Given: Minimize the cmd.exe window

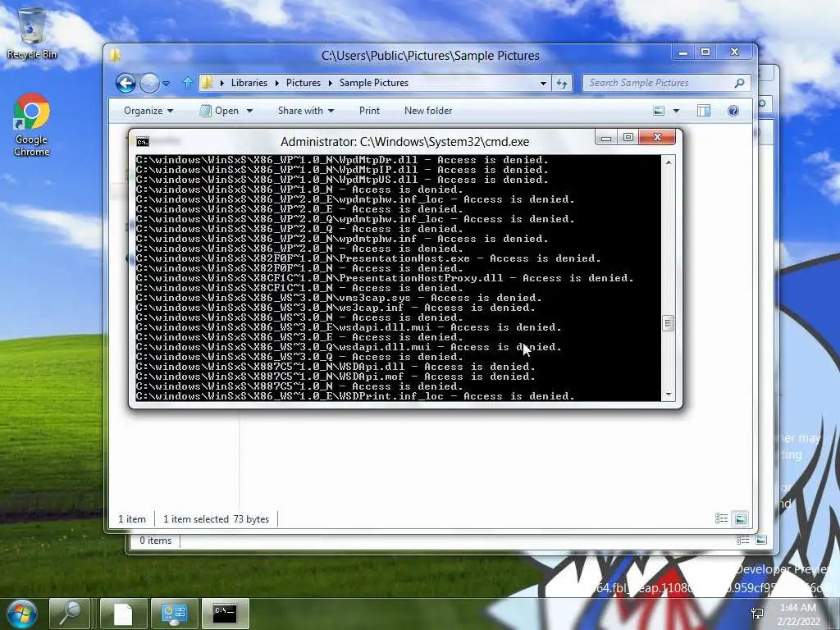Looking at the screenshot, I should (x=606, y=138).
